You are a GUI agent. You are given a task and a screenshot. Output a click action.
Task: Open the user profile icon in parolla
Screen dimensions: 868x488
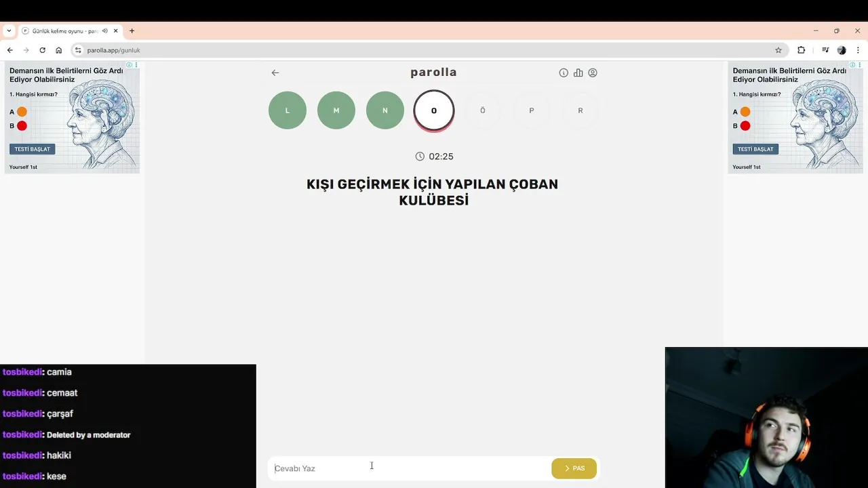[593, 73]
